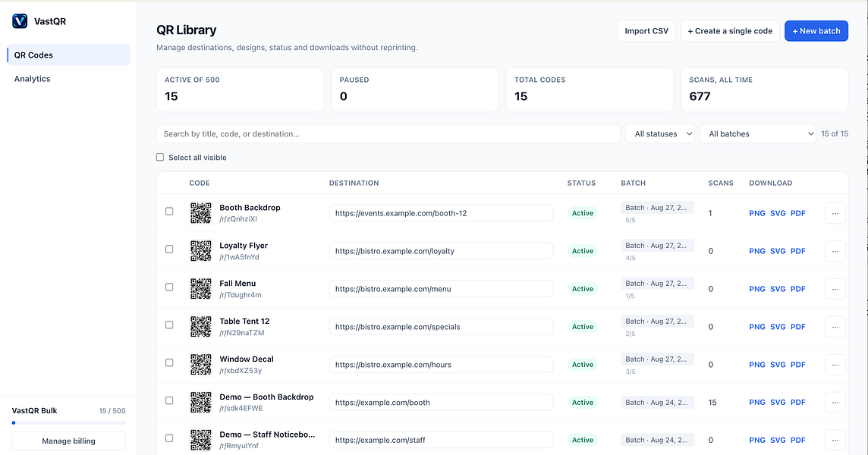Open the three-dot menu for Fall Menu

pos(835,289)
